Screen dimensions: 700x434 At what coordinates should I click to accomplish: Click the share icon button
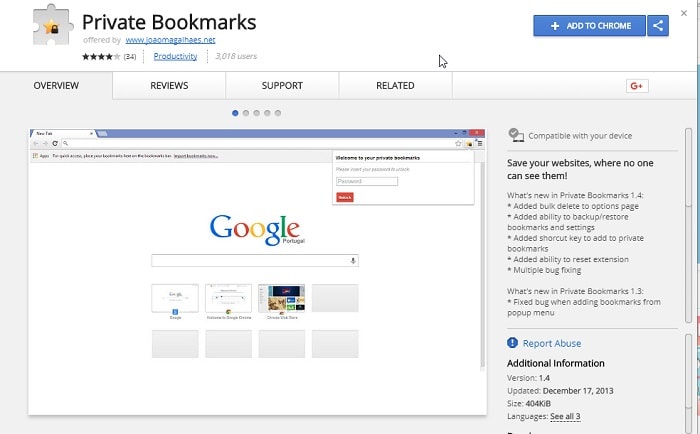(658, 26)
